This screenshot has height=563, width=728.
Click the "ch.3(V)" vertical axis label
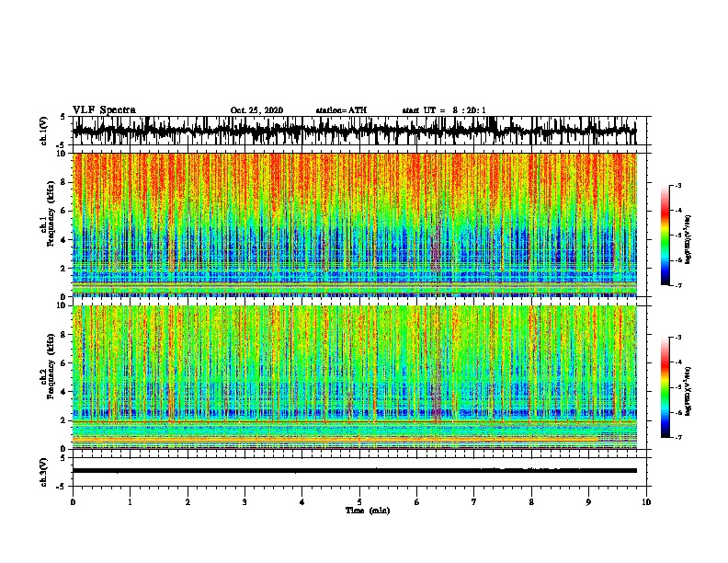pyautogui.click(x=43, y=472)
